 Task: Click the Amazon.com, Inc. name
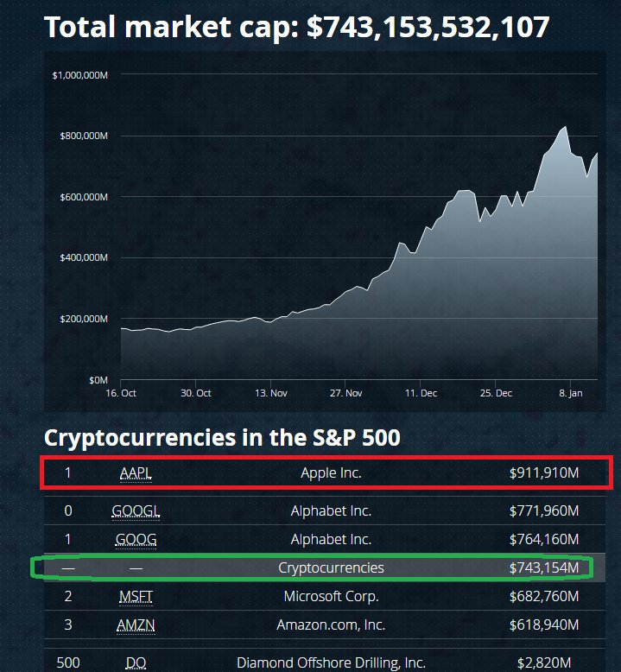click(x=332, y=624)
